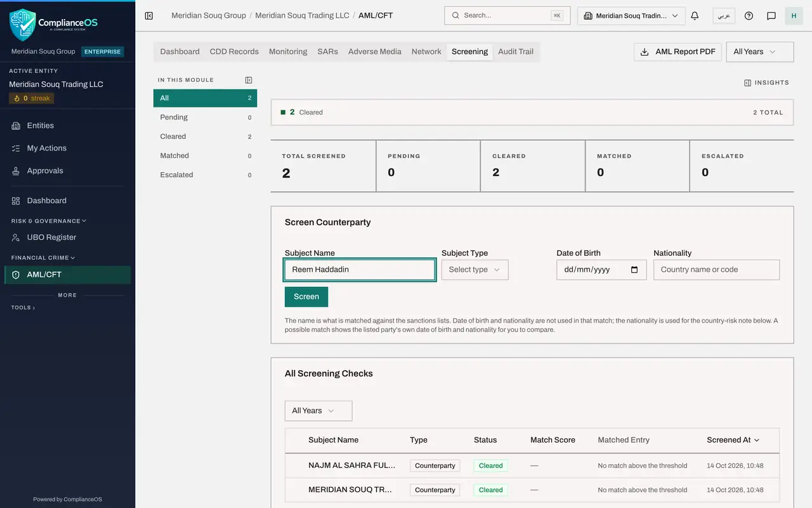Open the All Years filter above the table
Image resolution: width=812 pixels, height=508 pixels.
318,411
